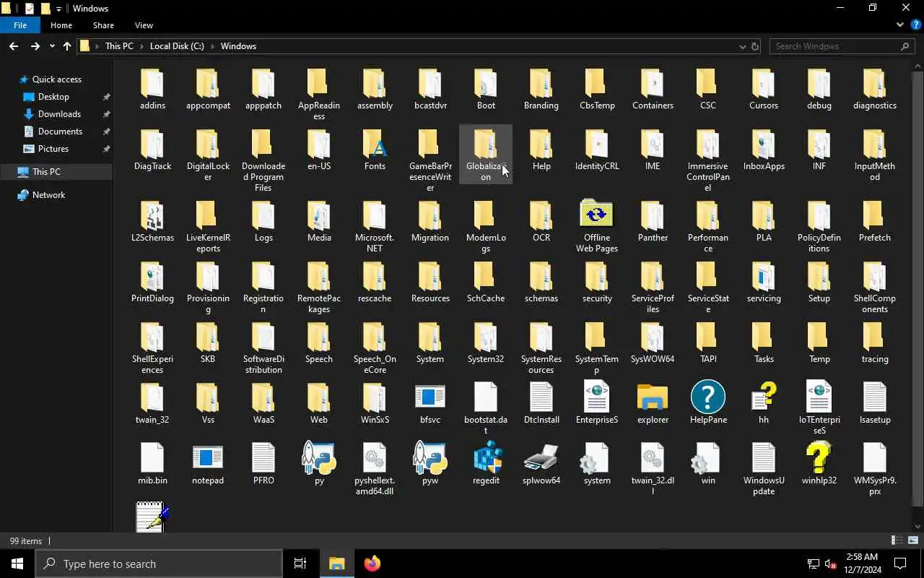Screen dimensions: 924x578
Task: Expand the chevron after This PC in path
Action: (141, 46)
